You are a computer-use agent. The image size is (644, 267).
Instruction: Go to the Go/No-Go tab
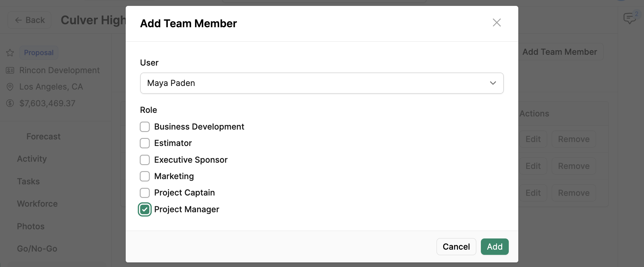click(37, 249)
